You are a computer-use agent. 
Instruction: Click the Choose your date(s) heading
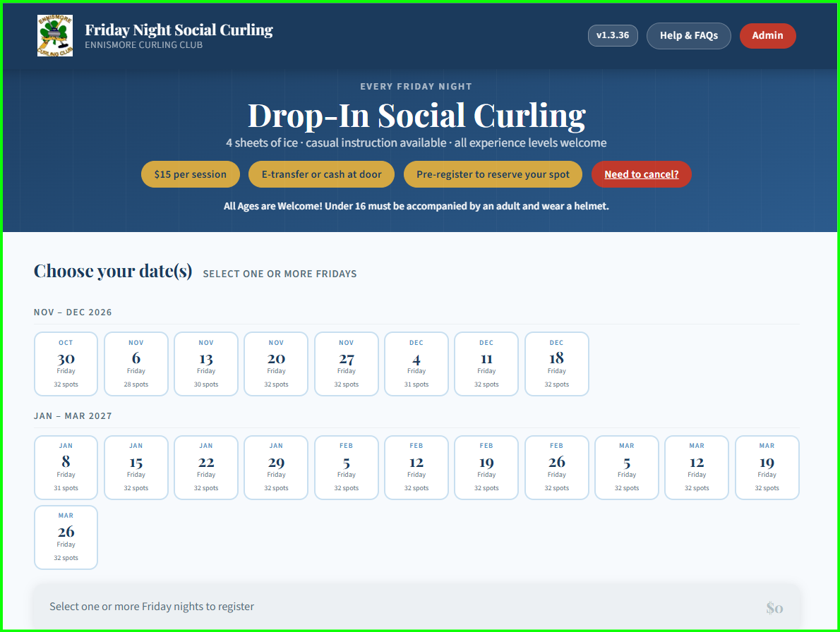tap(113, 271)
